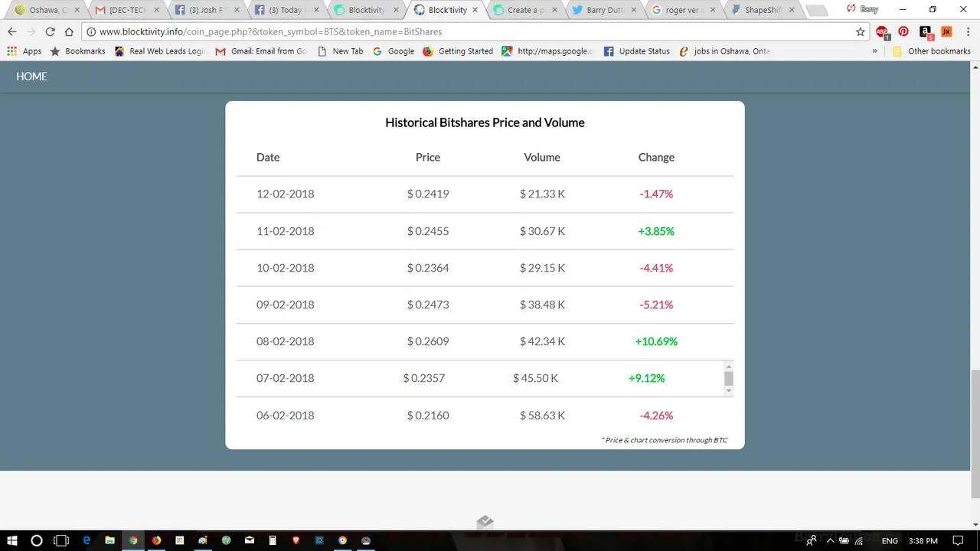This screenshot has height=551, width=980.
Task: Open the maps.google.c bookmark
Action: tap(547, 51)
